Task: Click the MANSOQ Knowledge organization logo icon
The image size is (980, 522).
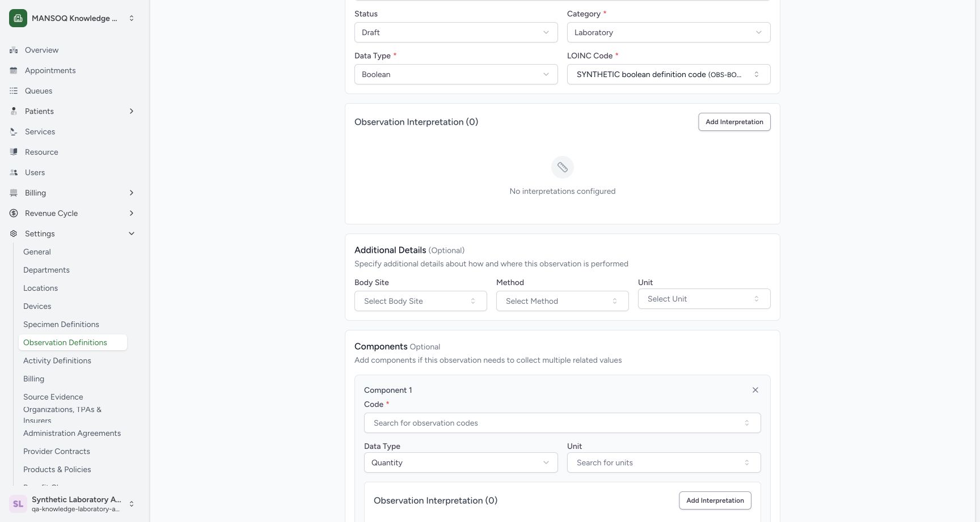Action: pyautogui.click(x=18, y=18)
